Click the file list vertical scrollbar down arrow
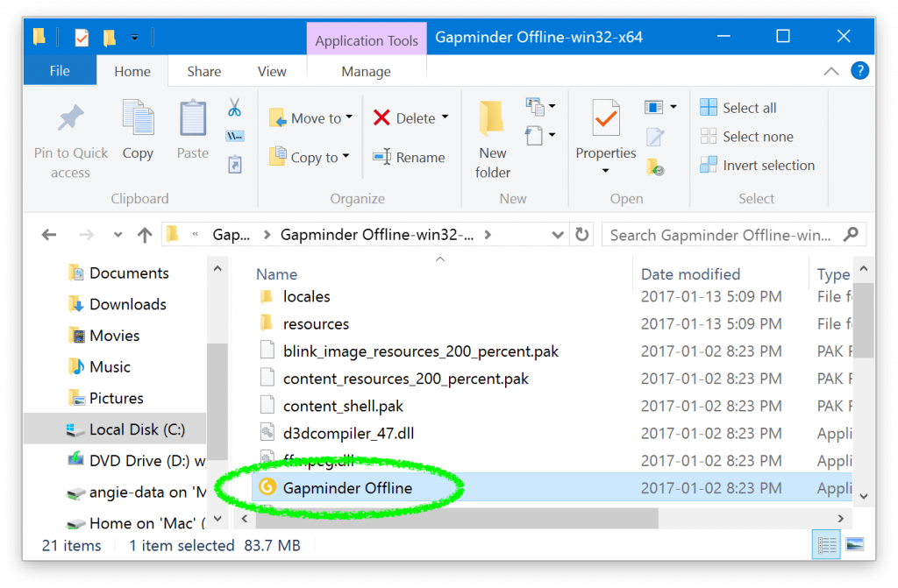Screen dimensions: 898x588 [864, 496]
